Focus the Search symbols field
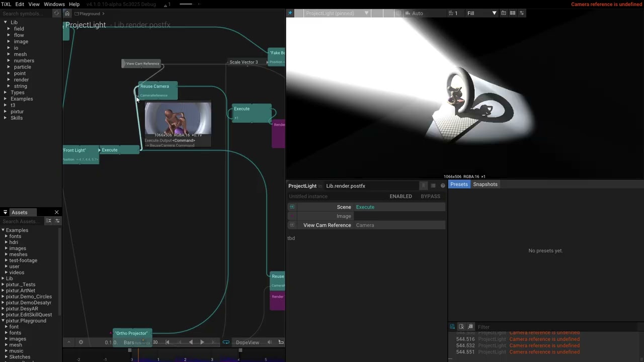The image size is (644, 362). (x=26, y=14)
